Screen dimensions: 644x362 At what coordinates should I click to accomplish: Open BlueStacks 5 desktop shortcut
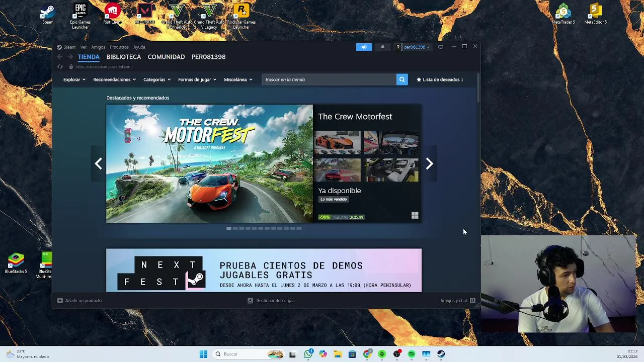16,263
